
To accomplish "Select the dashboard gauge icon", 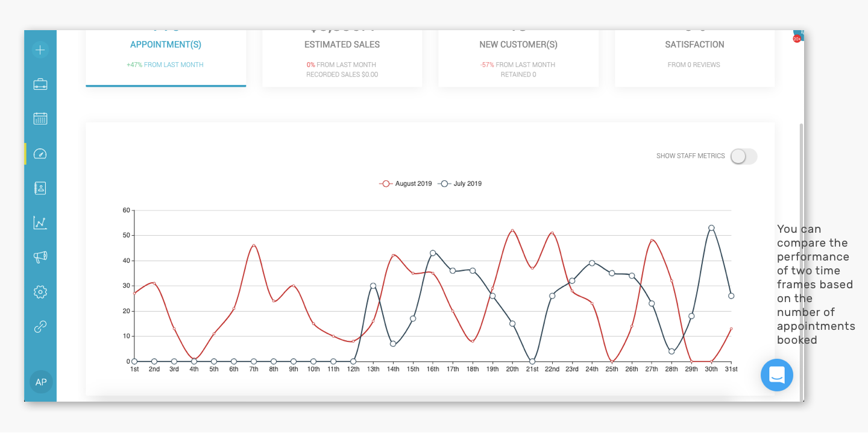I will (x=40, y=154).
